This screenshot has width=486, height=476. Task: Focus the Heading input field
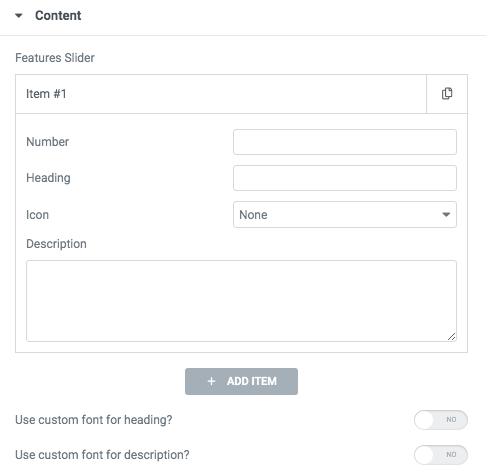(x=345, y=178)
